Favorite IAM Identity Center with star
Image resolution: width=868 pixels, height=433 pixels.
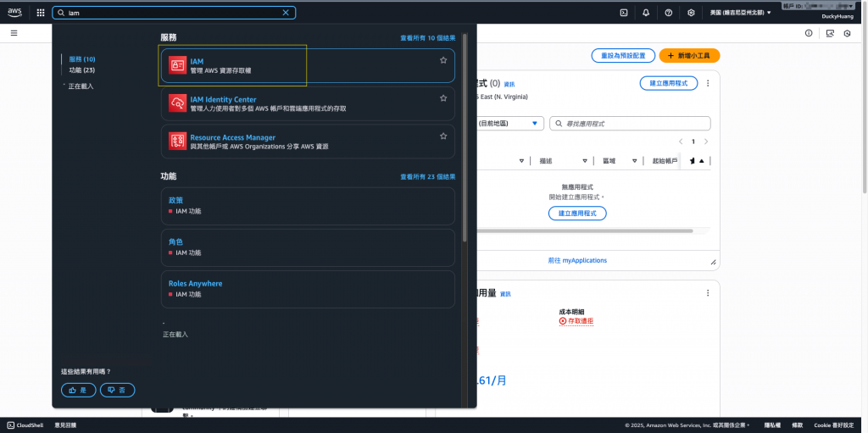tap(443, 98)
